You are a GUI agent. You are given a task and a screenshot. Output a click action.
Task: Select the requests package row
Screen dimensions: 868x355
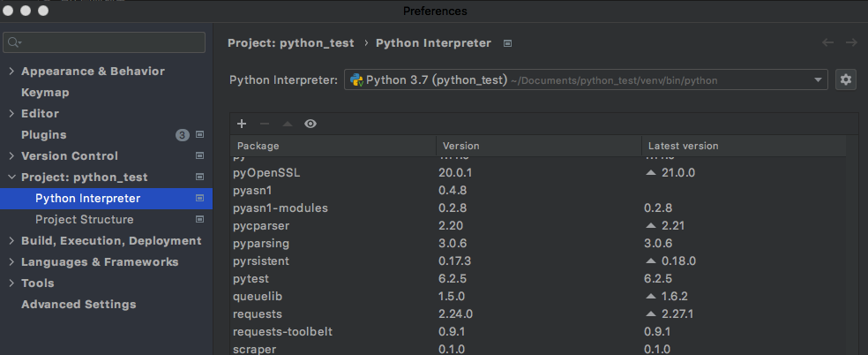pyautogui.click(x=258, y=313)
